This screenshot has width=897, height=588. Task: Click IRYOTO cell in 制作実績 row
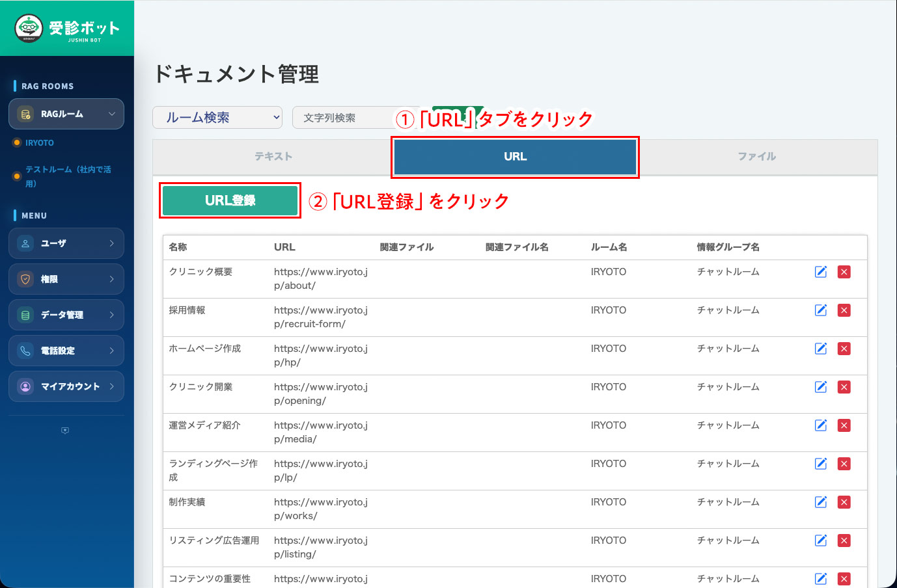[x=609, y=502]
